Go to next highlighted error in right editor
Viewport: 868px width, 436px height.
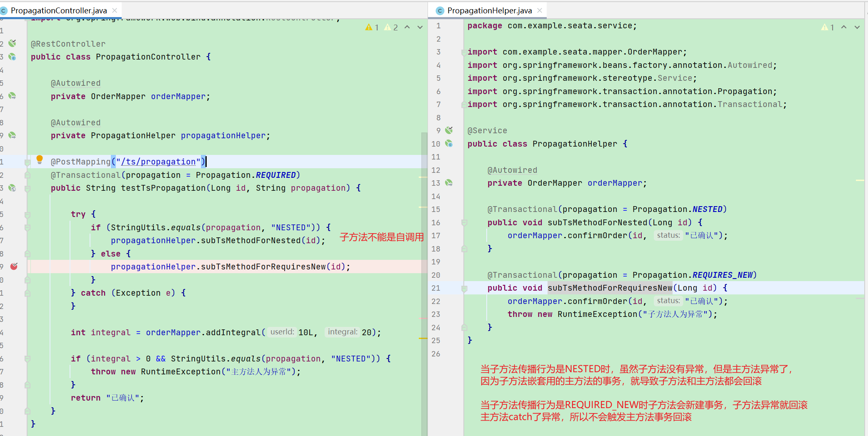point(857,27)
